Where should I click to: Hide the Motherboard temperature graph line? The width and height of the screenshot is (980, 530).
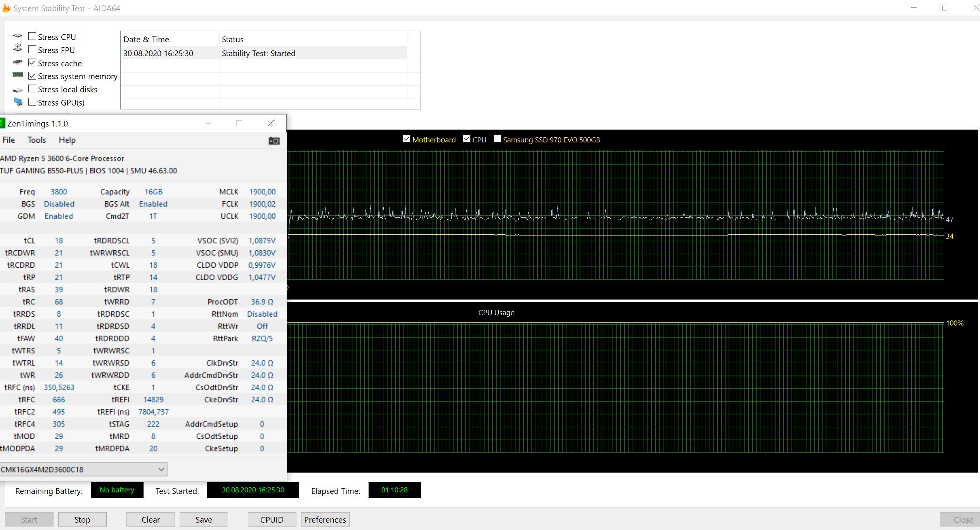(406, 139)
